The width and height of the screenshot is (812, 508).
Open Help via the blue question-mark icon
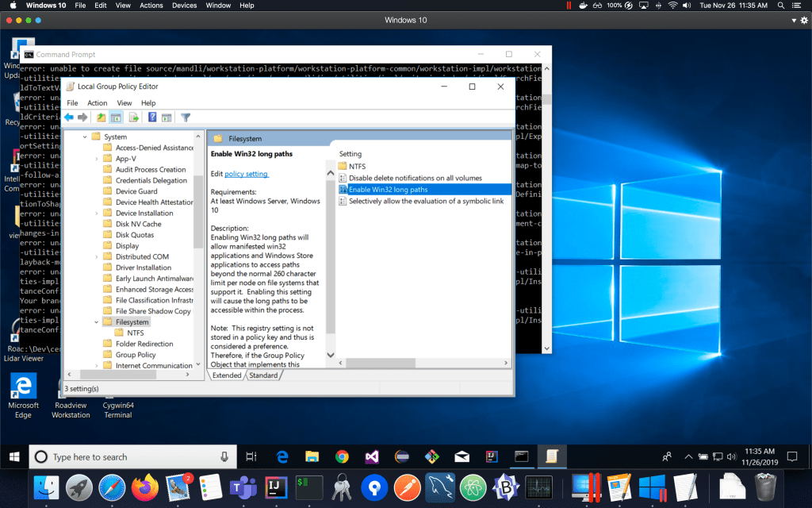pyautogui.click(x=152, y=117)
